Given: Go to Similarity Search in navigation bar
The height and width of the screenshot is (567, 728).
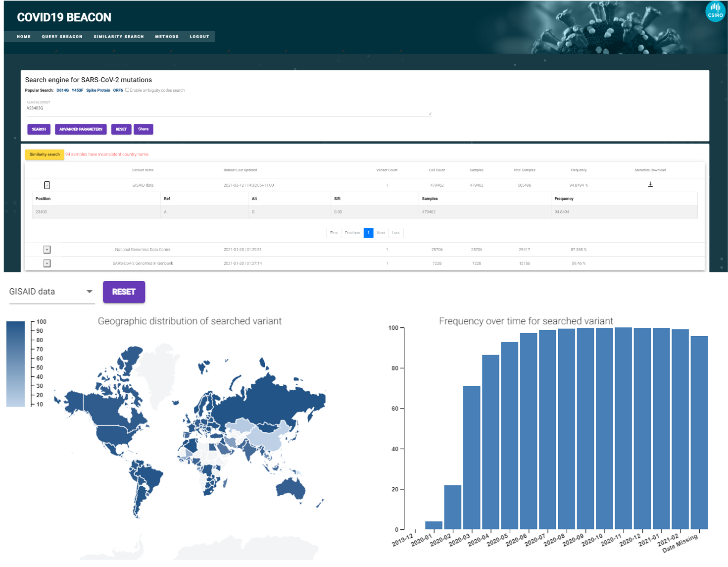Looking at the screenshot, I should click(x=119, y=37).
